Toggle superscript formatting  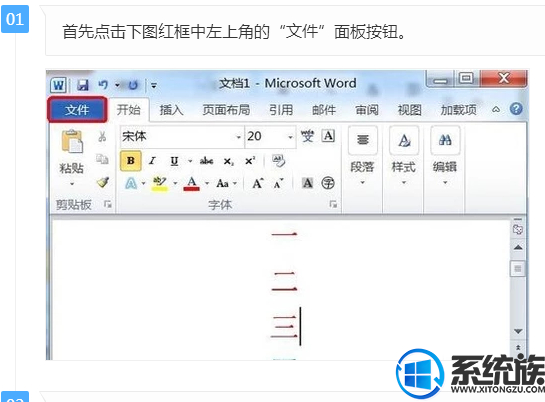(x=250, y=161)
